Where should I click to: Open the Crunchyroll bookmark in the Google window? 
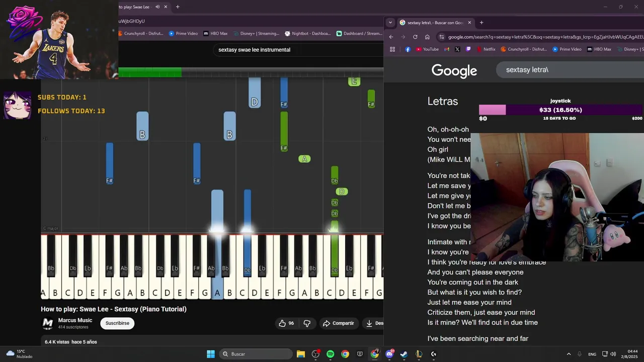pos(524,49)
